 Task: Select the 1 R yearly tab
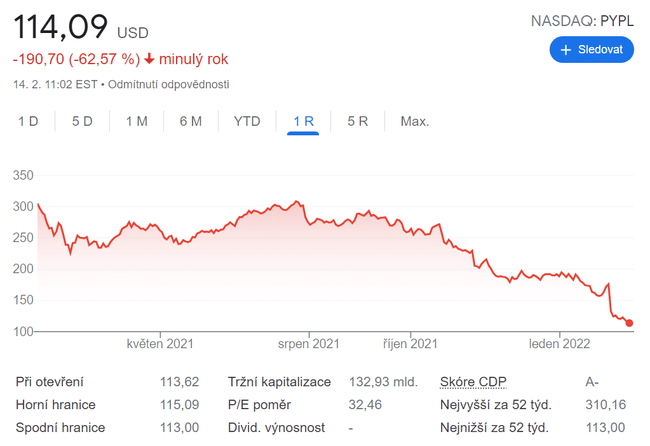[x=303, y=121]
